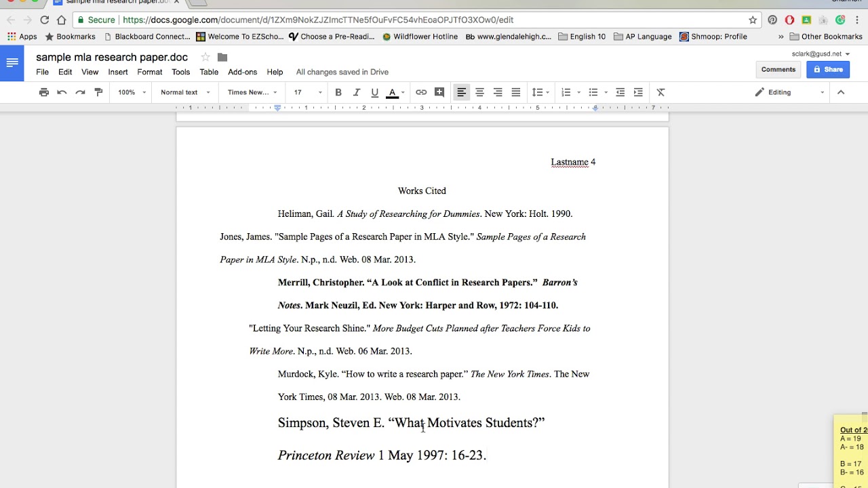Open the Help menu

[x=275, y=72]
